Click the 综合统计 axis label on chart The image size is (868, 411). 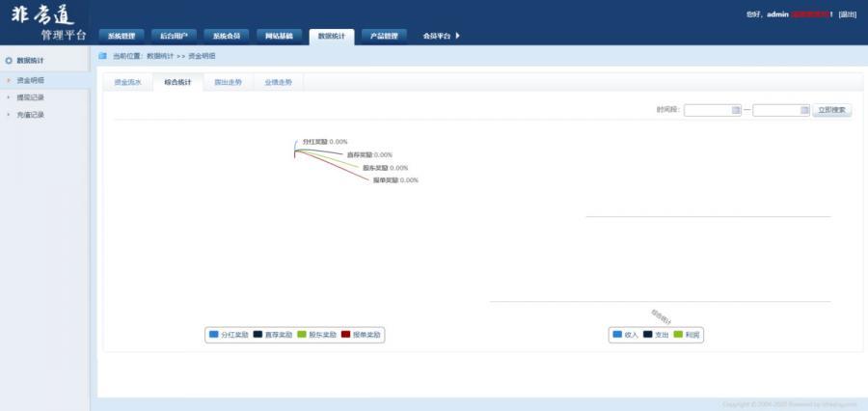(661, 316)
